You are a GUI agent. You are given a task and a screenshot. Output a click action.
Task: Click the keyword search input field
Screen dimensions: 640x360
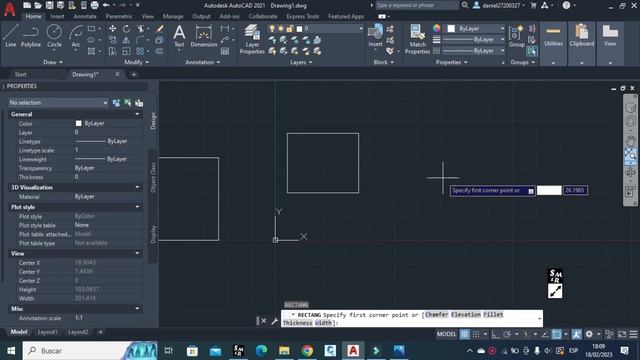coord(416,5)
